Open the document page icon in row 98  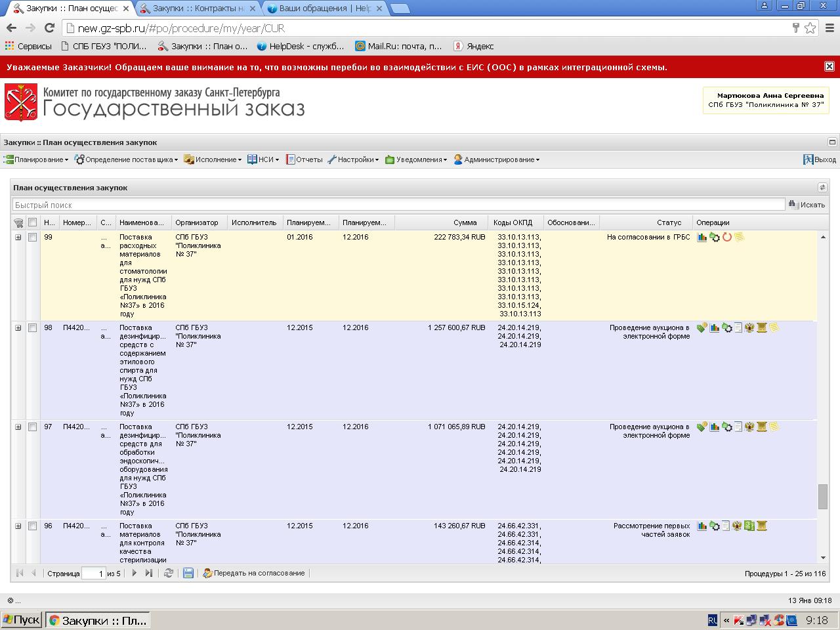[x=738, y=327]
